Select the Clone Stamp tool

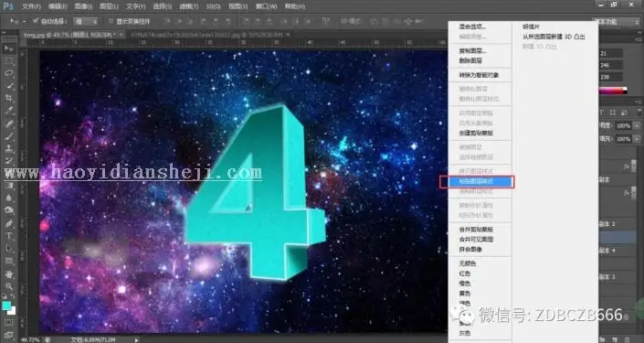coord(8,148)
